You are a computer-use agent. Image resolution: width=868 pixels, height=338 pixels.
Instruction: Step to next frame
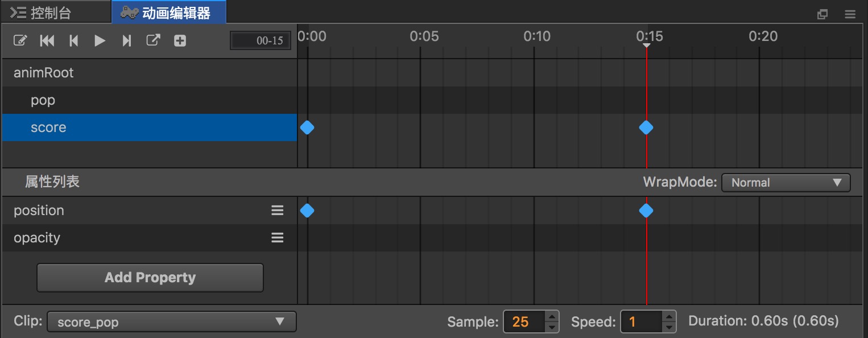pyautogui.click(x=127, y=40)
